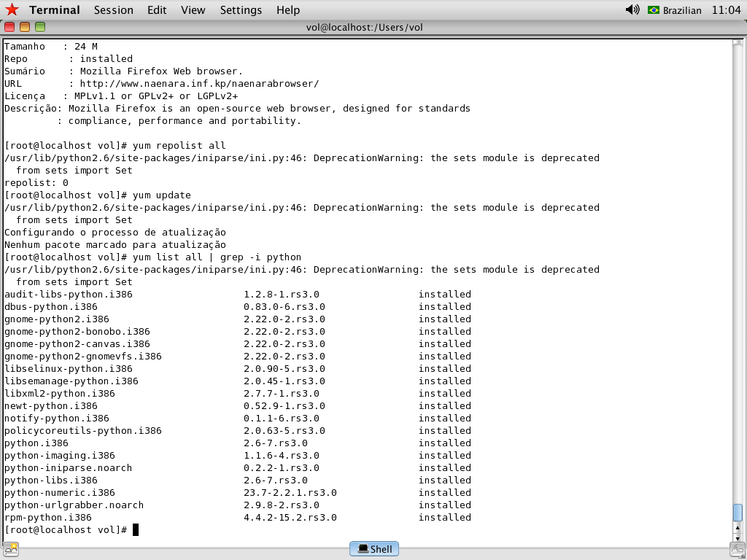
Task: Click the dbus-python.i386 package name
Action: click(x=51, y=307)
